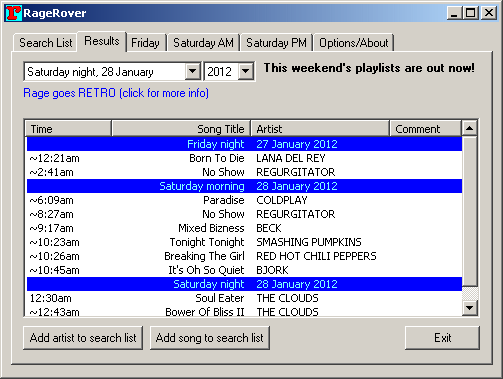The image size is (503, 379).
Task: Select the LANA DEL REY artist cell
Action: (291, 158)
